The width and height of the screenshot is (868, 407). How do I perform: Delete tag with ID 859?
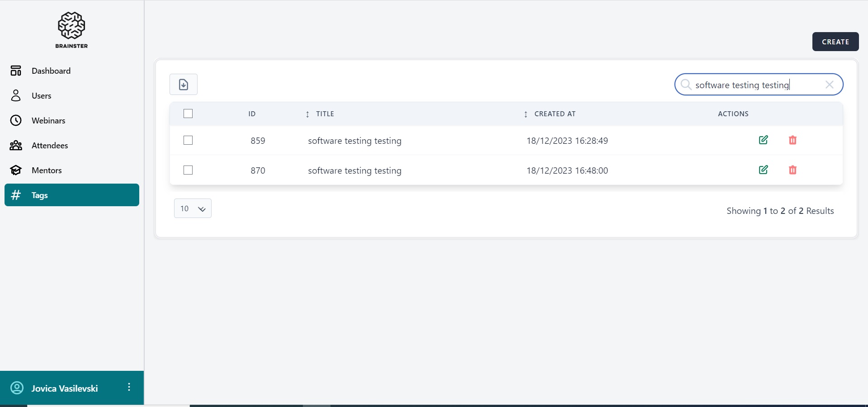click(793, 140)
